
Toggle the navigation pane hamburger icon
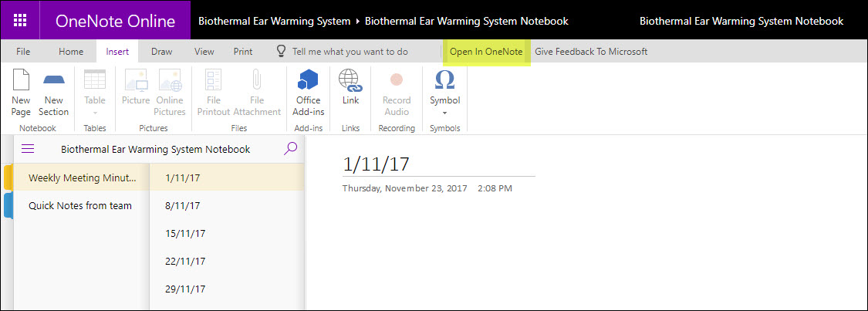point(28,149)
